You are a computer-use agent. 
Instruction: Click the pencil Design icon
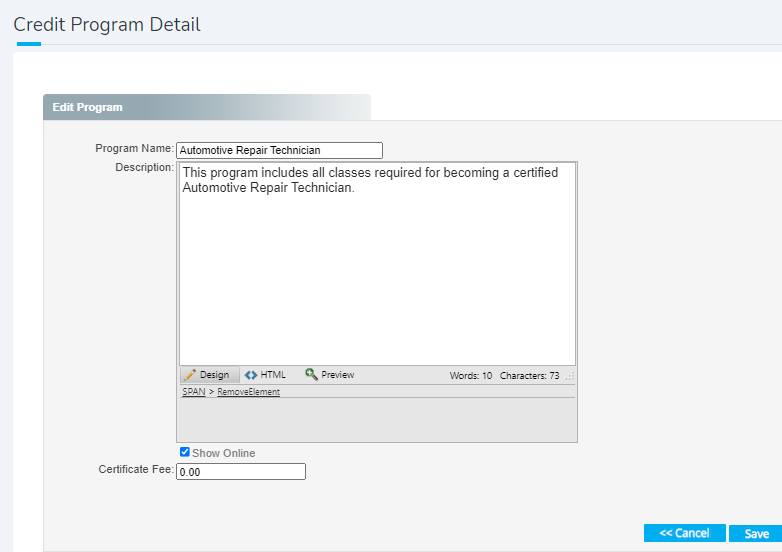click(x=190, y=375)
